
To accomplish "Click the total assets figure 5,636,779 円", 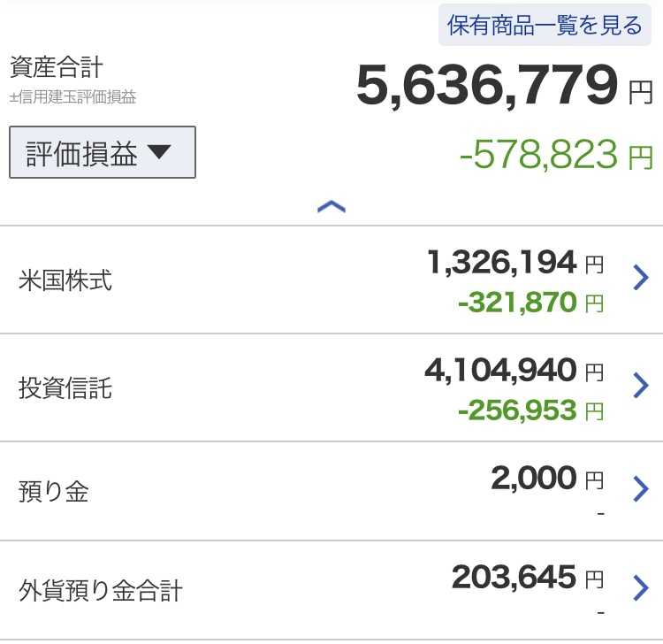I will (x=505, y=86).
